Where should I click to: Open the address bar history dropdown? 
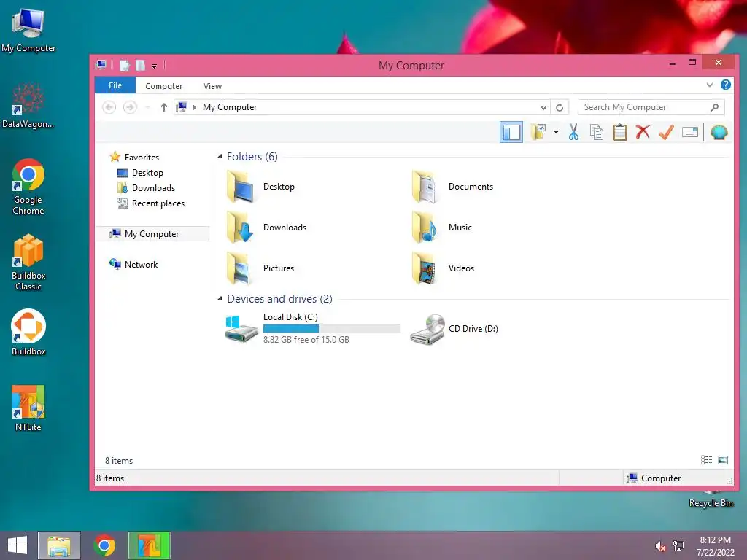point(543,108)
